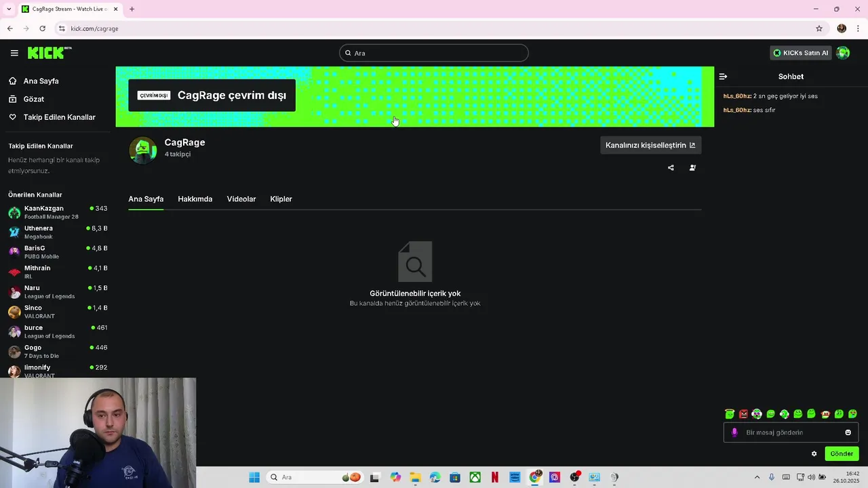The height and width of the screenshot is (488, 868).
Task: Insert the red angry emote
Action: [743, 414]
